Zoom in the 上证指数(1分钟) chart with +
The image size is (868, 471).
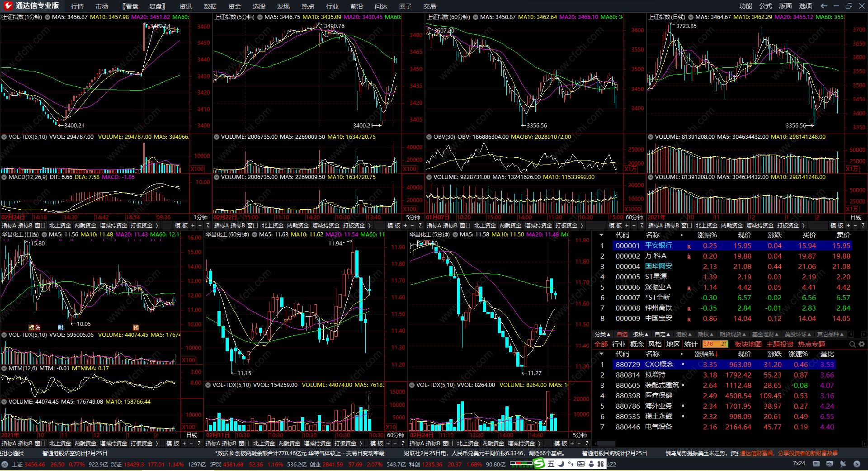click(193, 225)
